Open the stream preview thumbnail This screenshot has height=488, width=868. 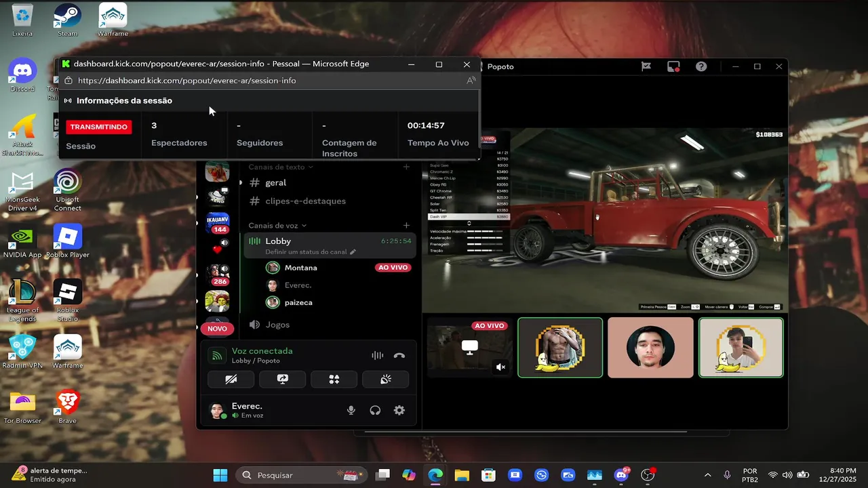point(469,348)
